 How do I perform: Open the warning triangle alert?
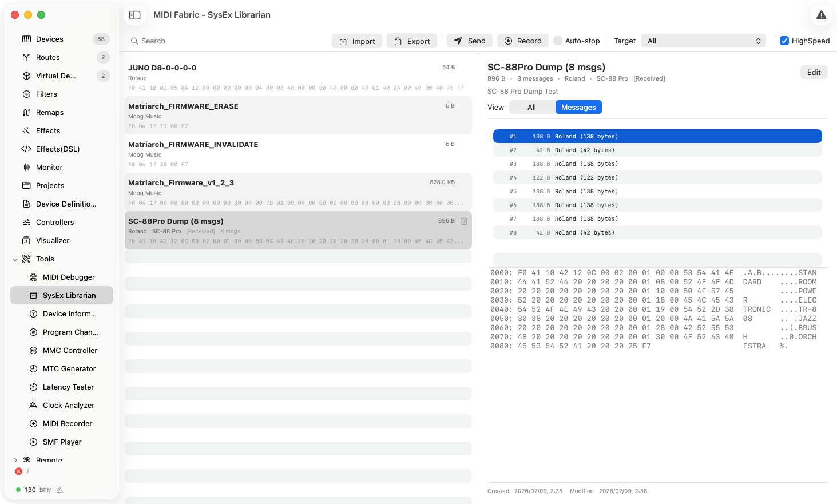tap(821, 15)
